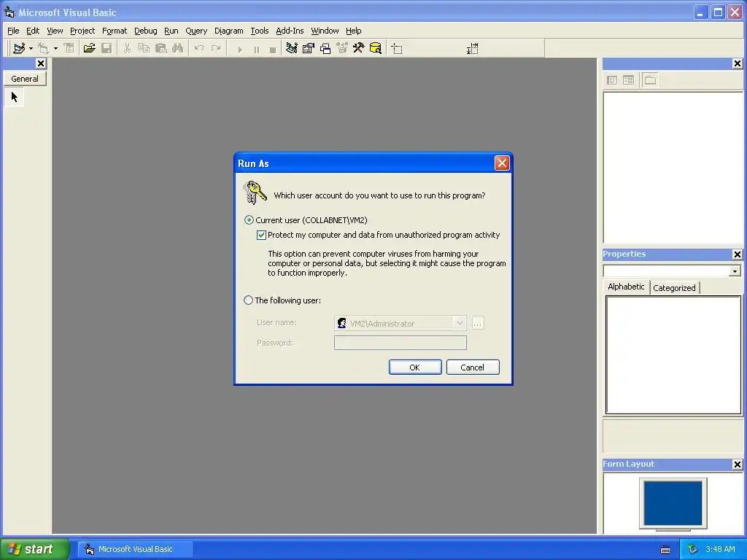Open the Debug menu

click(146, 31)
